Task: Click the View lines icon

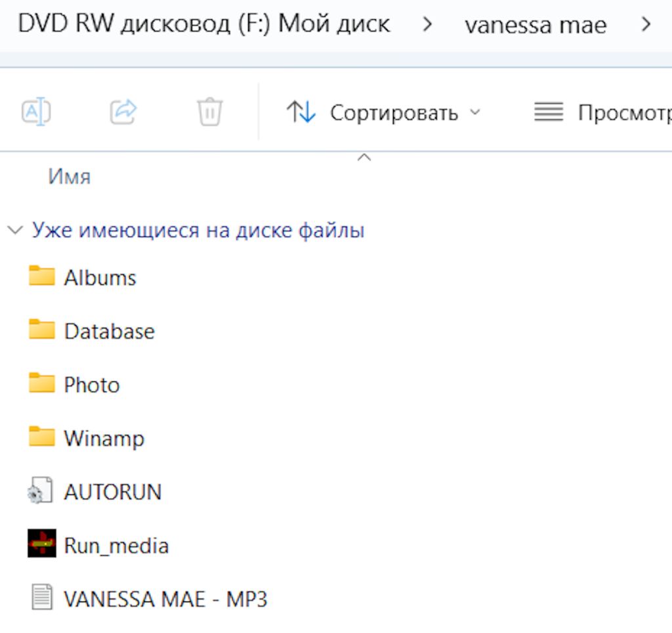Action: (549, 112)
